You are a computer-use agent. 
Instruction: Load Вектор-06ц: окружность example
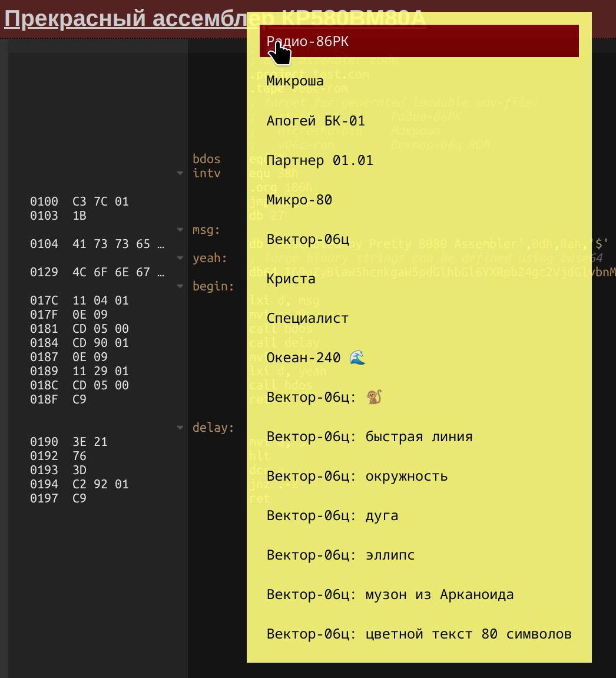[357, 476]
